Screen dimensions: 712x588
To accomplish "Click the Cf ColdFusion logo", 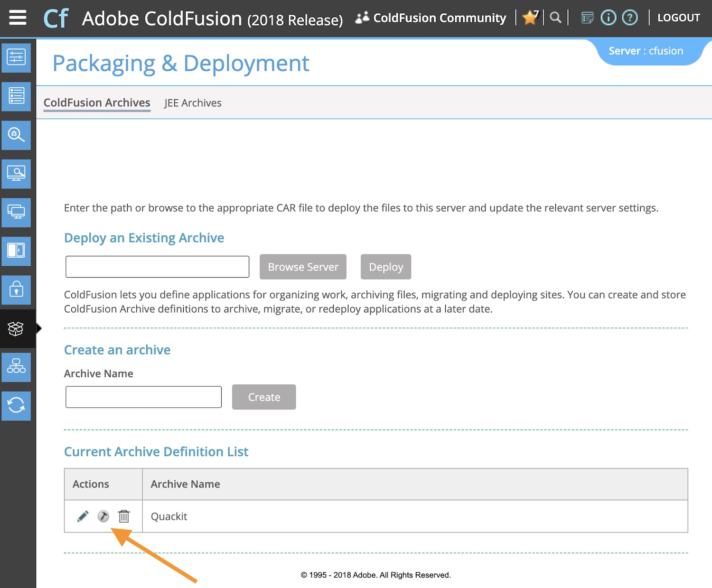I will pos(56,18).
